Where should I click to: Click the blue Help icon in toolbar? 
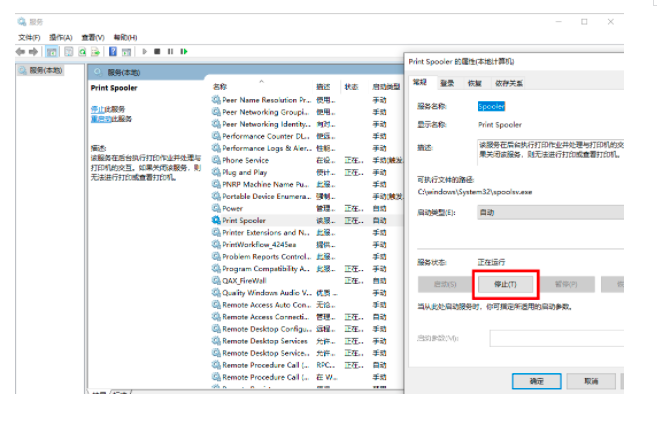[x=113, y=51]
